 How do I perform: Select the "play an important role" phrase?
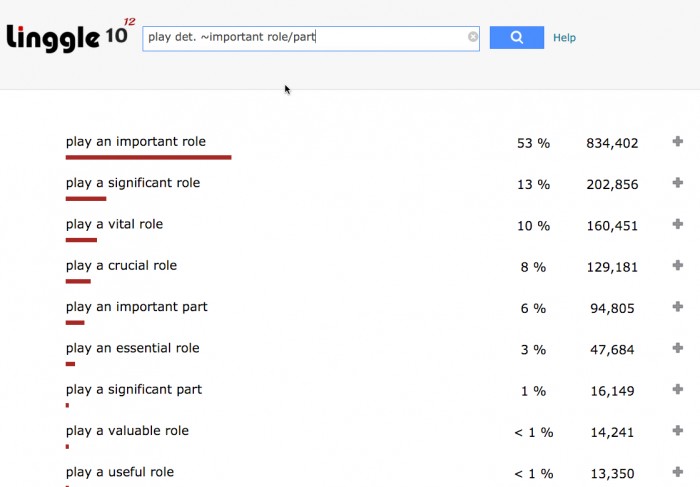[x=136, y=142]
